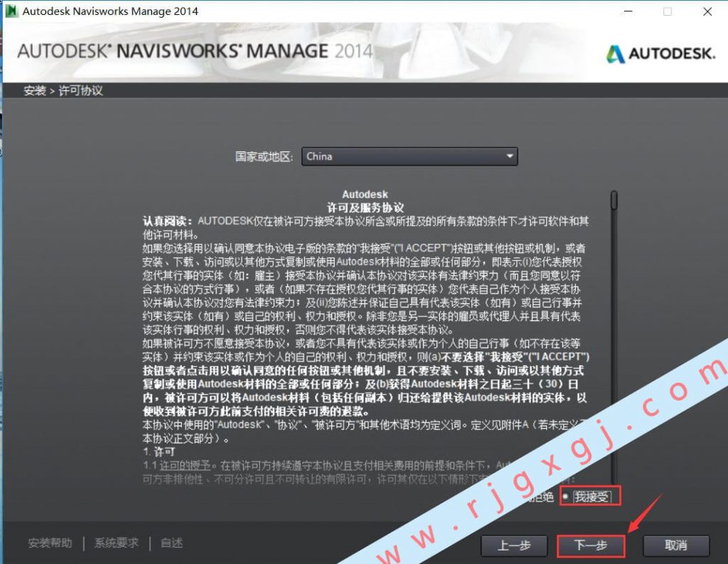View the 系统要求 link

coord(117,543)
